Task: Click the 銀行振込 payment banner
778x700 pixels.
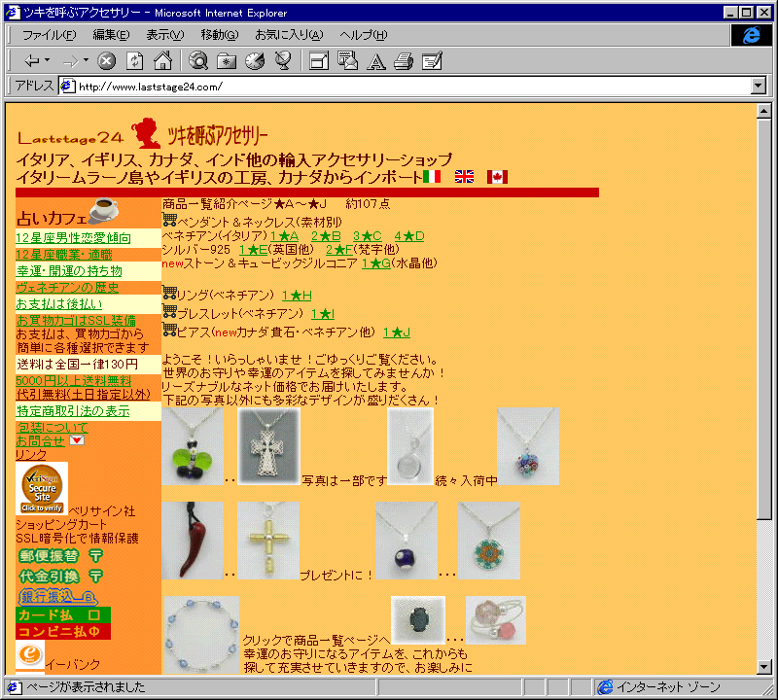Action: (57, 597)
